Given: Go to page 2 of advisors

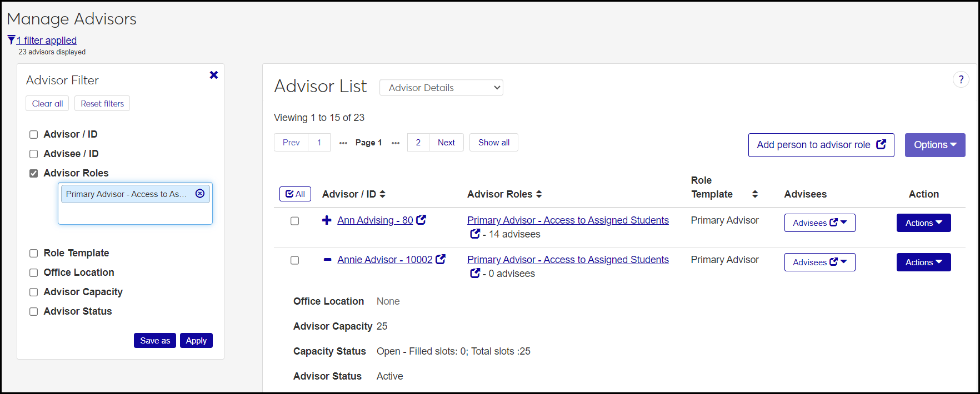Looking at the screenshot, I should coord(418,143).
